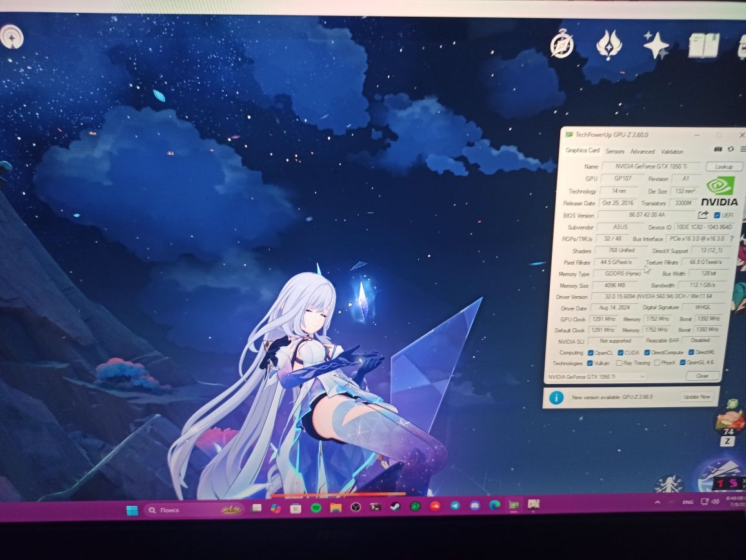Open the Terminal taskbar icon

[376, 507]
